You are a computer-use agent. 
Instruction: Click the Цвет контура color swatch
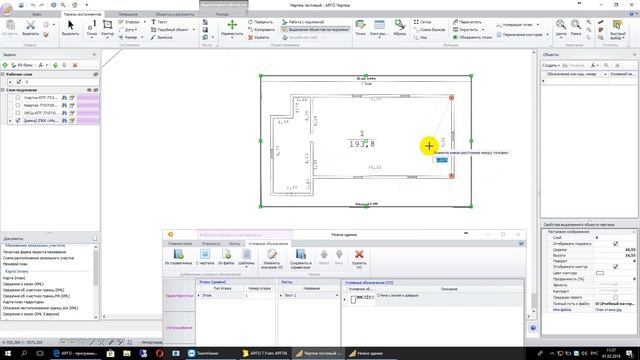(600, 273)
